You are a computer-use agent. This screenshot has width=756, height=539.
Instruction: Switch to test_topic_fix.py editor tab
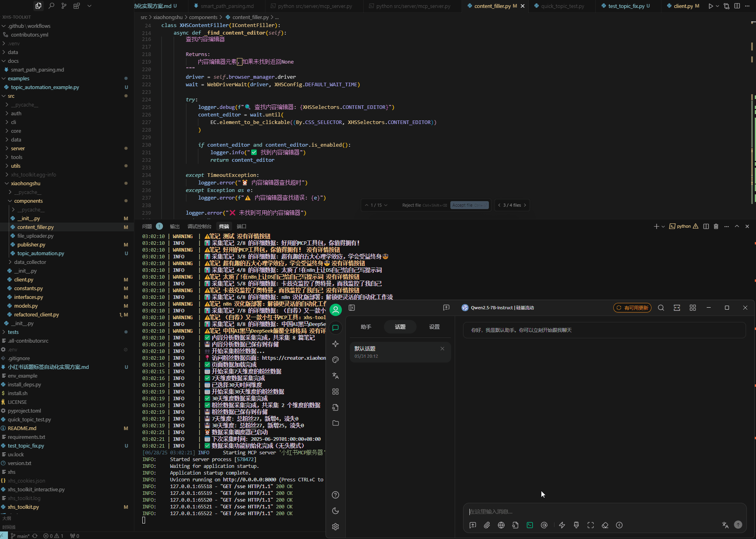tap(626, 6)
